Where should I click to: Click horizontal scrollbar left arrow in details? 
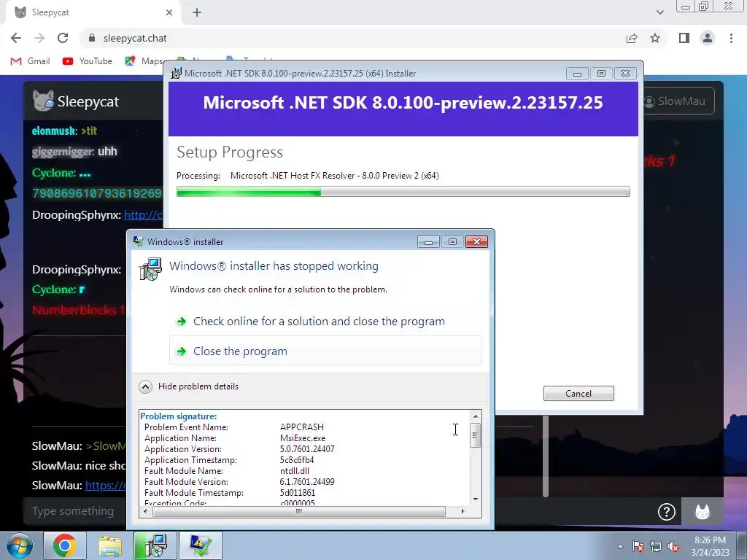point(145,511)
